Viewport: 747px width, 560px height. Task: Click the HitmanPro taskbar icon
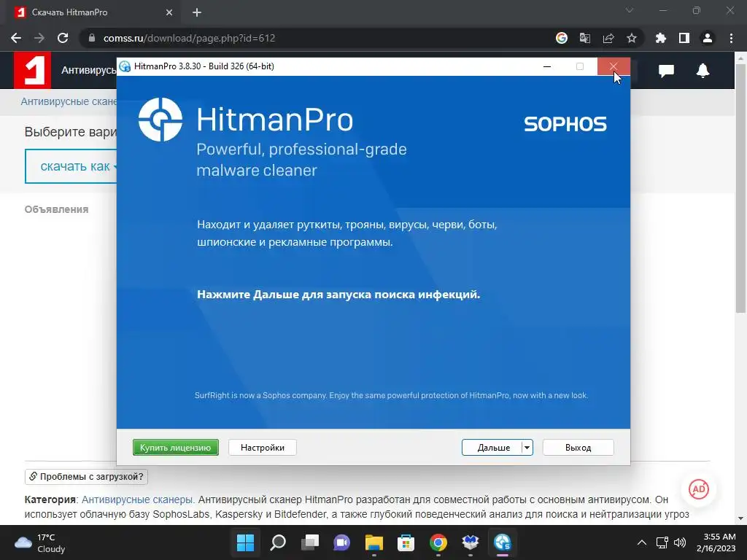point(502,542)
